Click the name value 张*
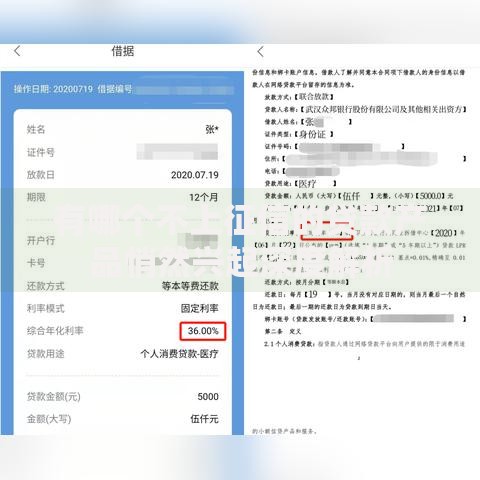This screenshot has height=480, width=480. (212, 129)
